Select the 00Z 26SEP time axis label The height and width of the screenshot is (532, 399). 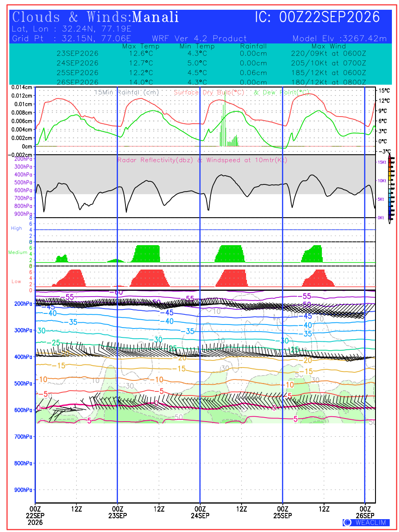click(365, 512)
